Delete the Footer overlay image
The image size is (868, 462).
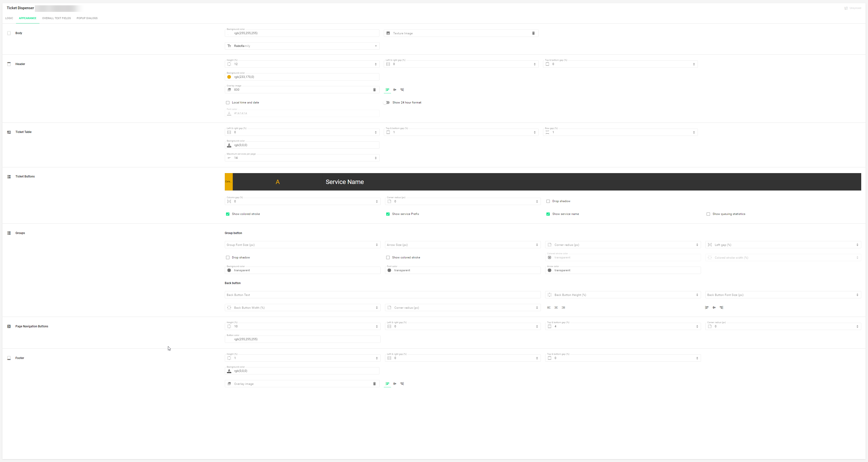[374, 383]
